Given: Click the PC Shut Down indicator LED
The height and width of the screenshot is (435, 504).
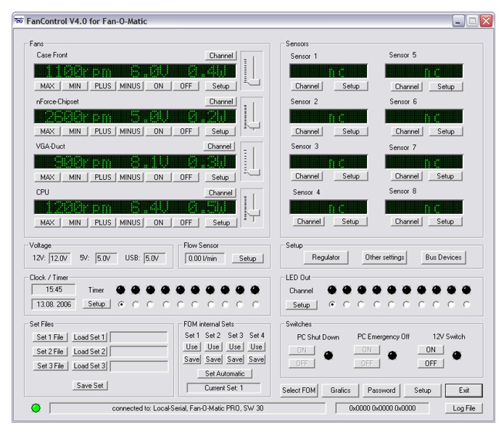Looking at the screenshot, I should point(329,356).
